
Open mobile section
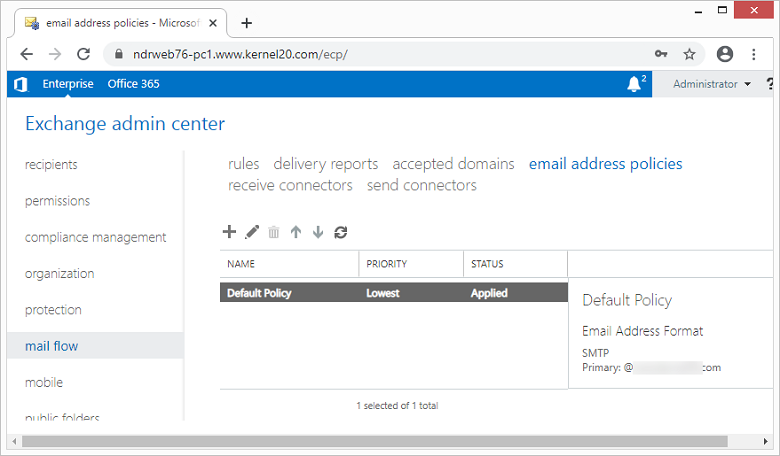tap(44, 382)
